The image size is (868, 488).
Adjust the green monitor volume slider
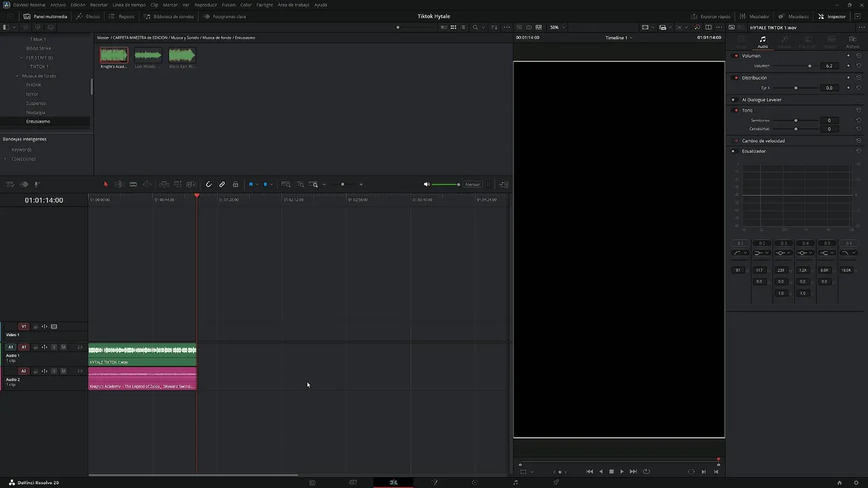(446, 184)
